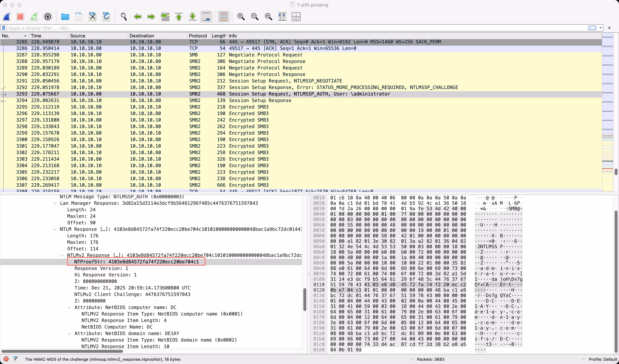619x364 pixels.
Task: Click Packets: 3683 status text
Action: [431, 359]
